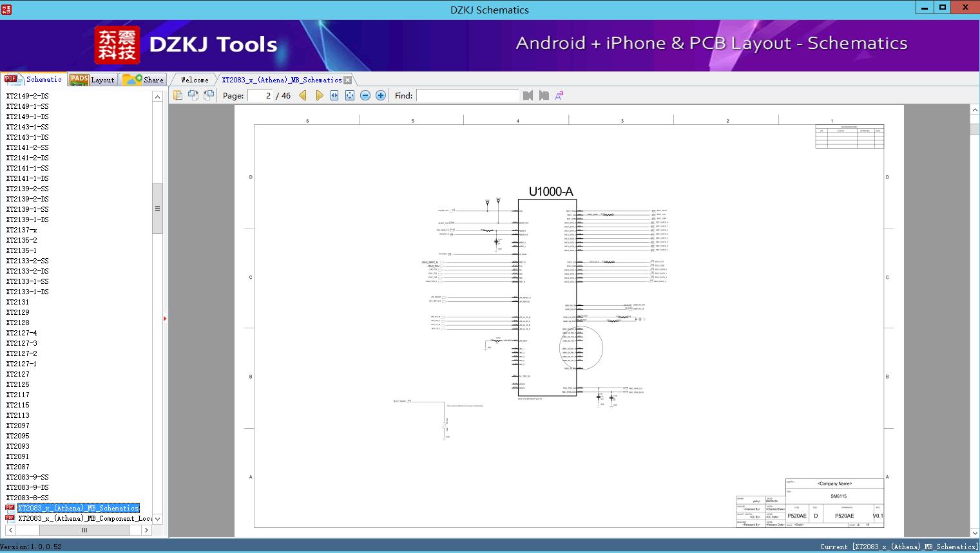Click the Find search input field
Viewport: 980px width, 553px height.
pos(467,95)
